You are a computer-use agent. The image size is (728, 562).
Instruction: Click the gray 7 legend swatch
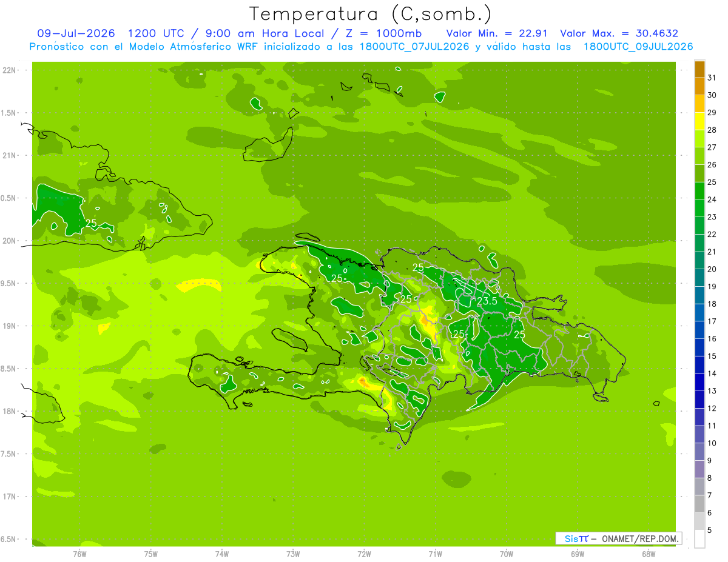click(699, 487)
